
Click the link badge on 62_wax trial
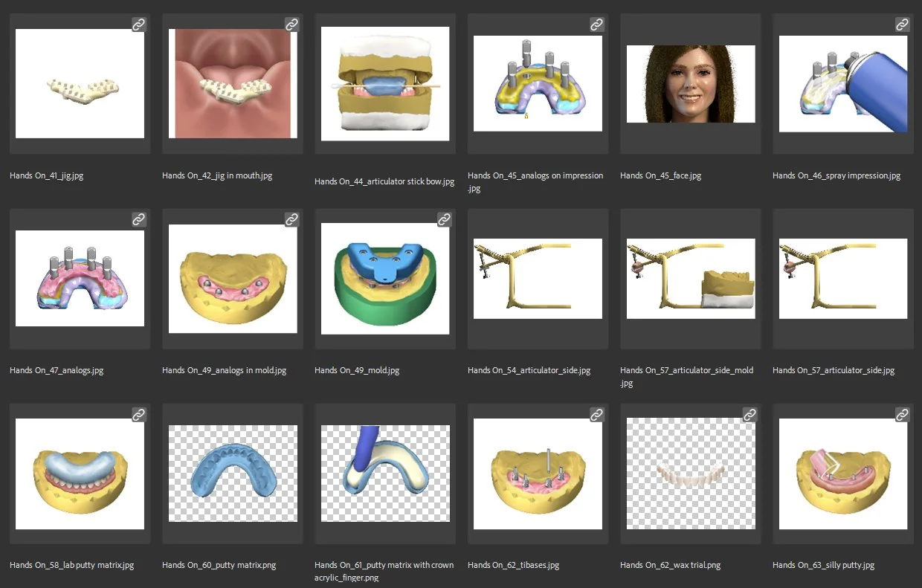tap(749, 414)
